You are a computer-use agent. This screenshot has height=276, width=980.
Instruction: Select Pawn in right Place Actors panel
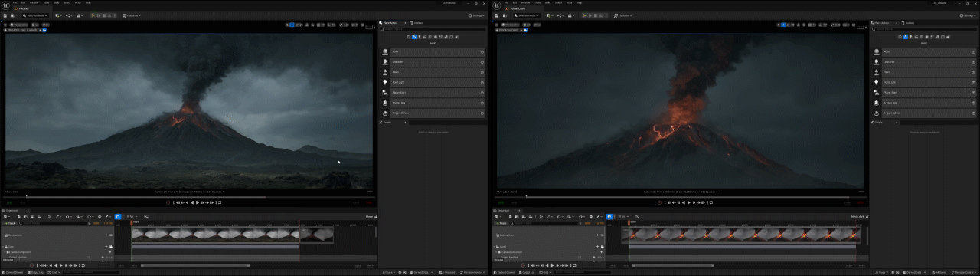coord(925,71)
